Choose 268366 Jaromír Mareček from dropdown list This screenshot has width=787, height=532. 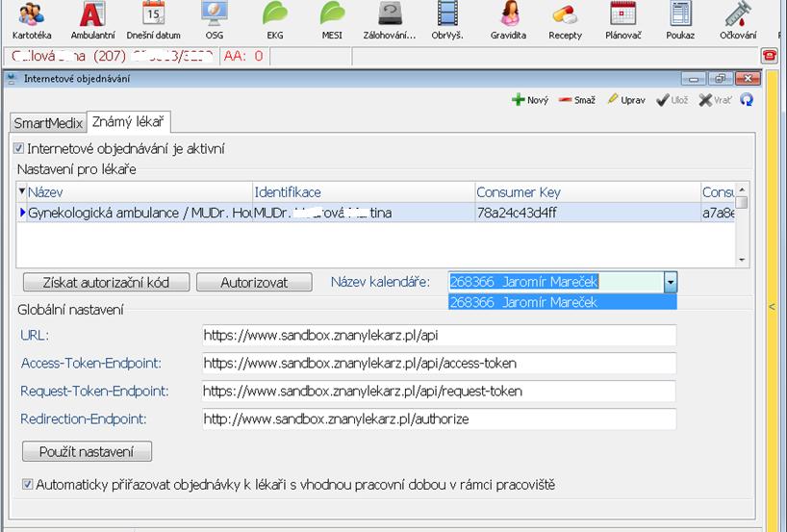click(x=562, y=302)
